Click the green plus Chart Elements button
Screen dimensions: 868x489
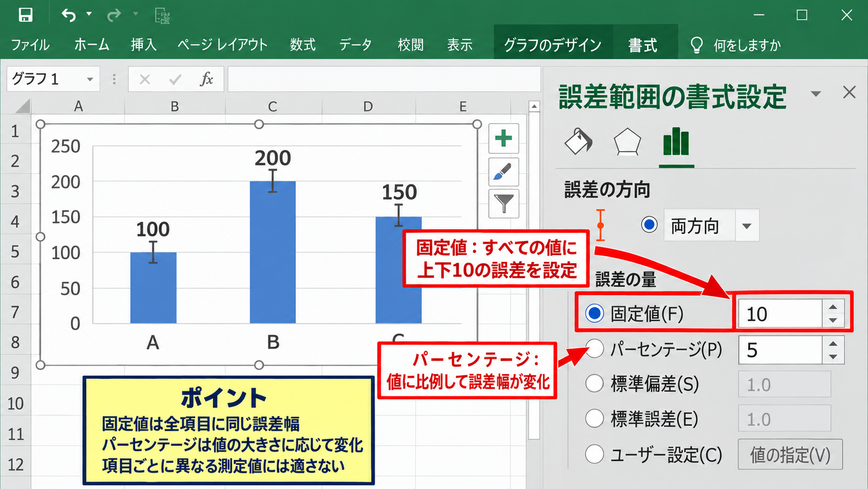coord(504,138)
